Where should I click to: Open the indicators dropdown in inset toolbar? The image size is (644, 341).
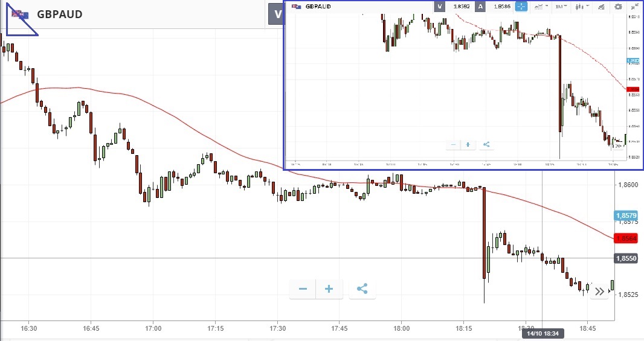[541, 7]
